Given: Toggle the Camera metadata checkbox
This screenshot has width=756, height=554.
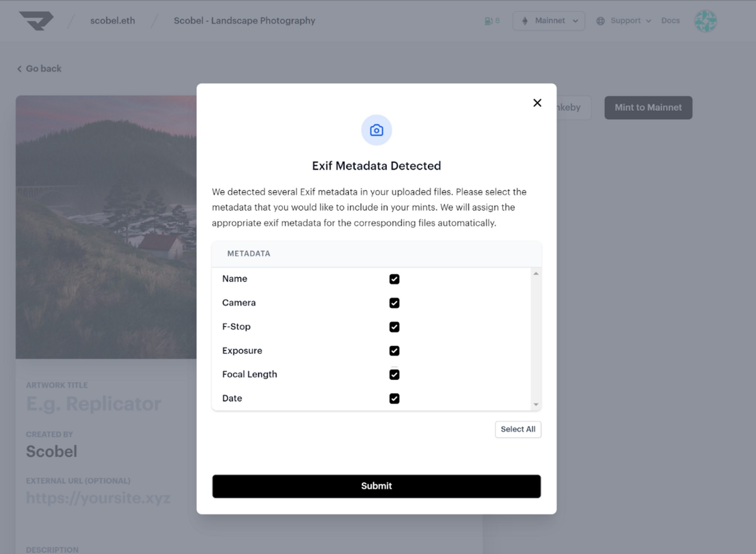Looking at the screenshot, I should 394,303.
